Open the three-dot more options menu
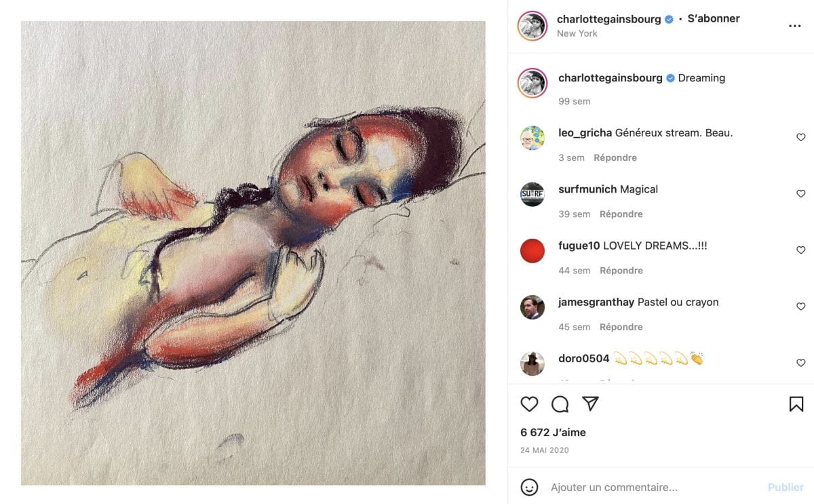This screenshot has width=814, height=504. [x=795, y=26]
